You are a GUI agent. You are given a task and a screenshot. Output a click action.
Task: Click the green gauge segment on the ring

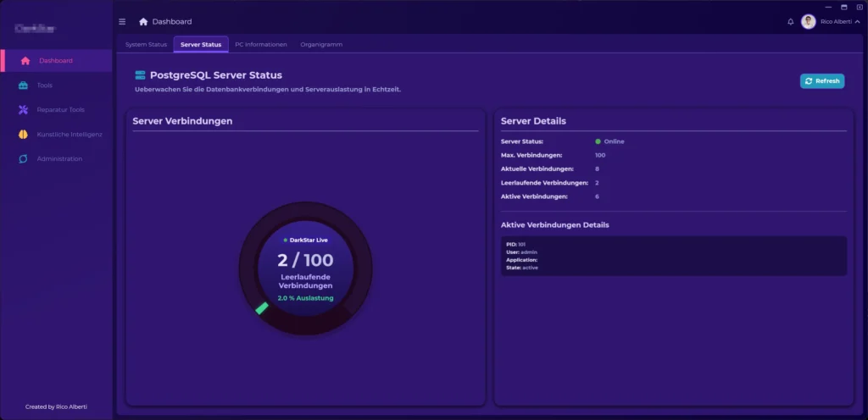(262, 308)
